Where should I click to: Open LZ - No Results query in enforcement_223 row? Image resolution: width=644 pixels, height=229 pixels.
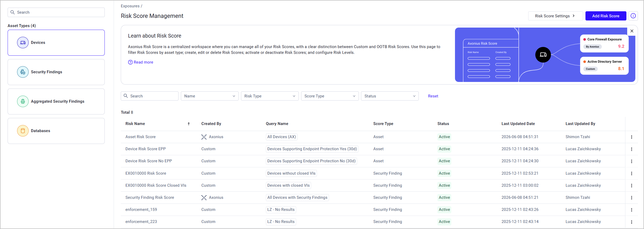click(x=281, y=222)
